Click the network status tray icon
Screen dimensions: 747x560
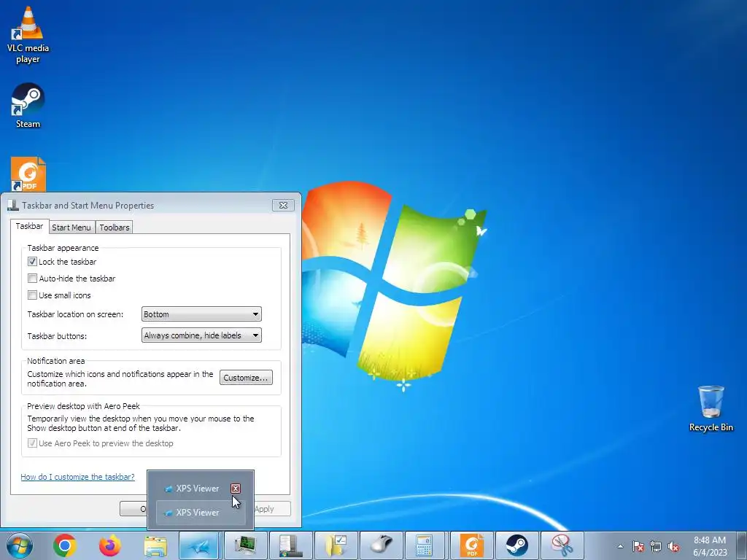click(656, 546)
